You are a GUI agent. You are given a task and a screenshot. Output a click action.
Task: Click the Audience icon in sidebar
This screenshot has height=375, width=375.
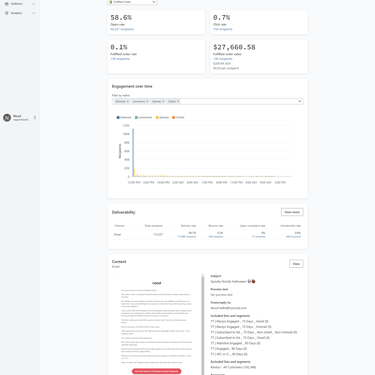pos(6,4)
